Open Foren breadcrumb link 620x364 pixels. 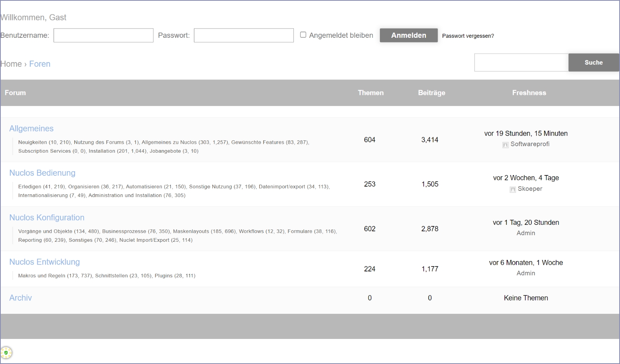coord(40,64)
